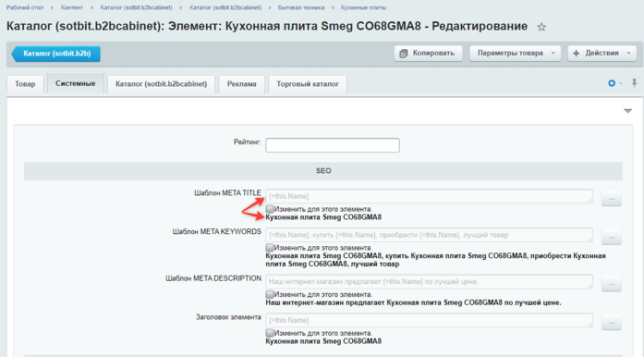Go back via Каталог (sotbit.b2b) button

pyautogui.click(x=56, y=54)
